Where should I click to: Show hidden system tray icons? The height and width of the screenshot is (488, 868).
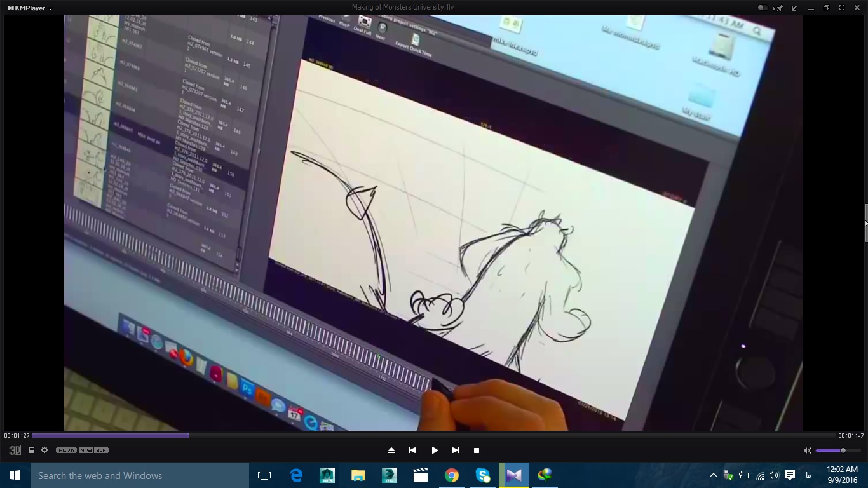(714, 475)
